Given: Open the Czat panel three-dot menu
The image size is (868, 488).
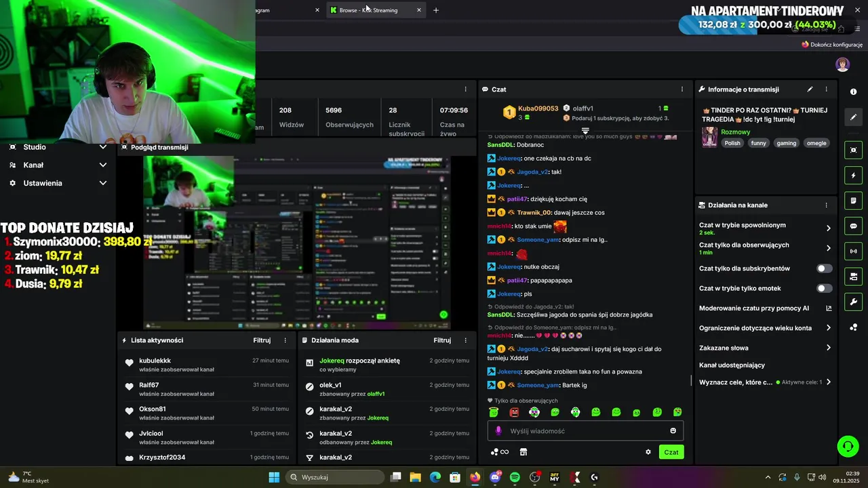Looking at the screenshot, I should pyautogui.click(x=682, y=89).
